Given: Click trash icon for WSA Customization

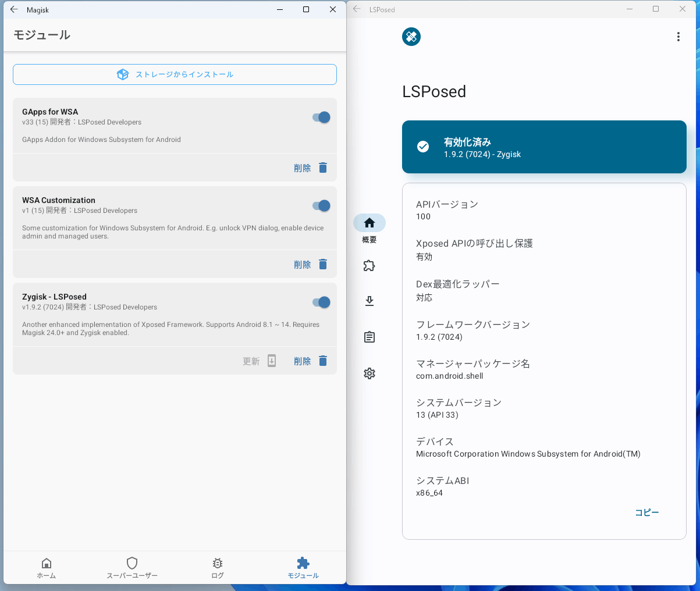Looking at the screenshot, I should [323, 264].
